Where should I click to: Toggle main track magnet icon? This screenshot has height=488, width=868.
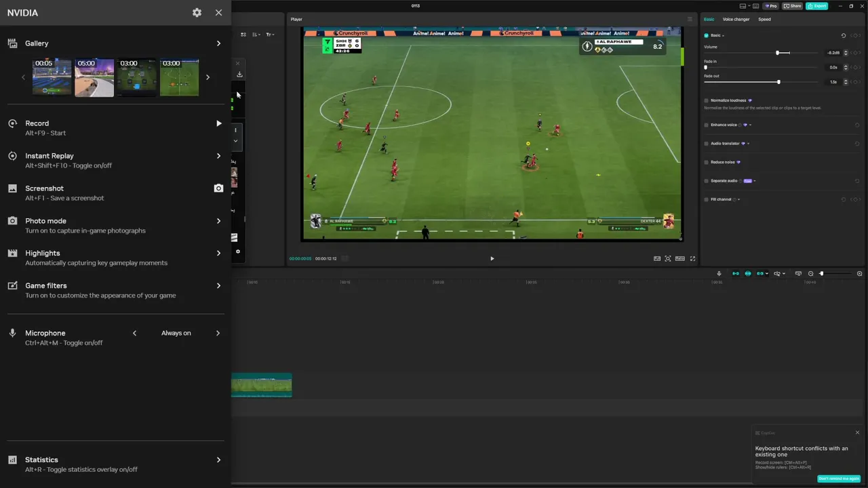tap(736, 274)
